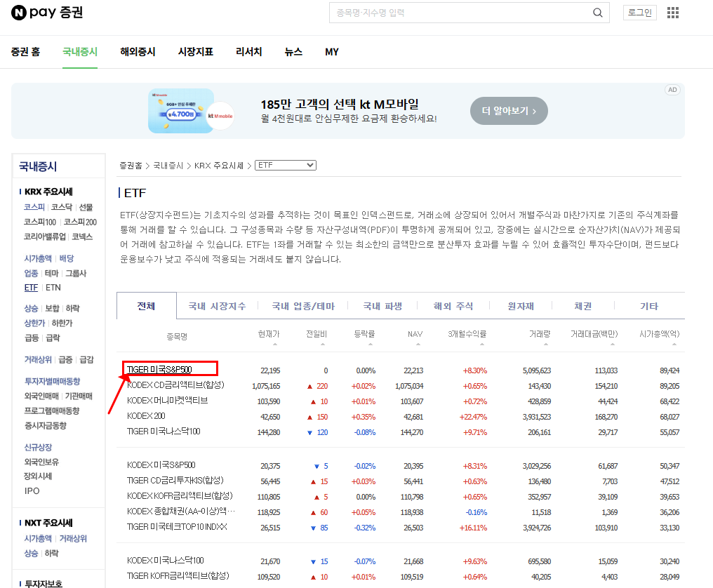
Task: Open the 리서치 menu
Action: [x=248, y=51]
